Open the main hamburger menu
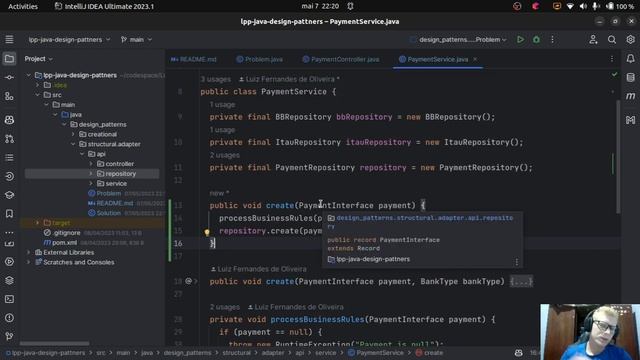Viewport: 640px width, 360px height. click(9, 39)
